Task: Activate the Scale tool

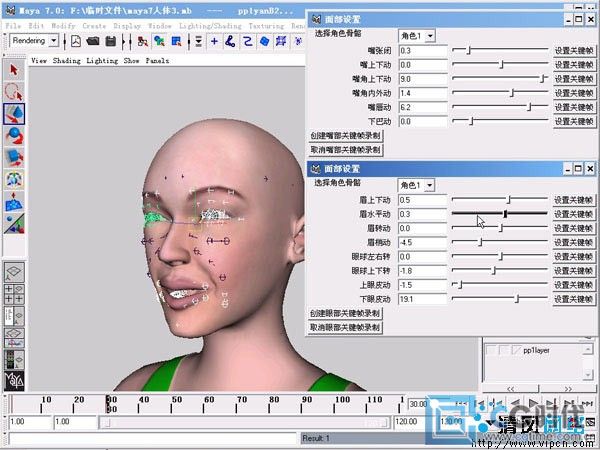Action: click(x=14, y=157)
